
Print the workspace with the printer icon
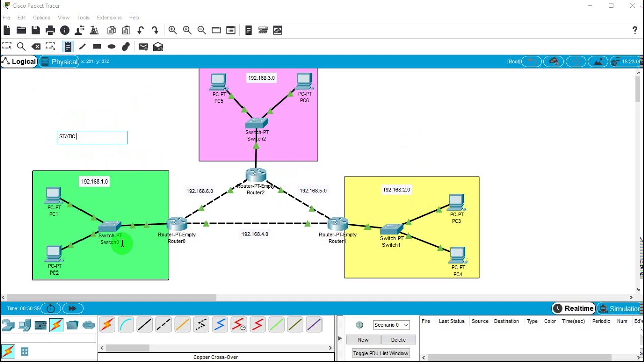point(50,30)
